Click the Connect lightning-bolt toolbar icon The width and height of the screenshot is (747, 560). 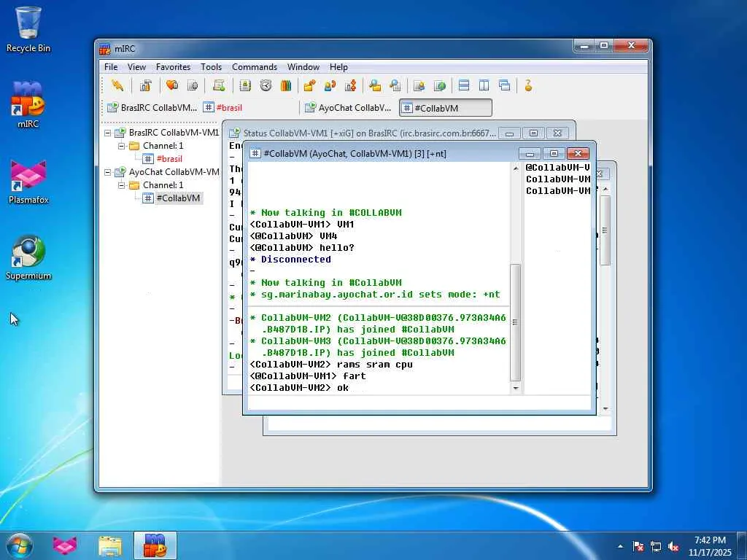point(117,86)
